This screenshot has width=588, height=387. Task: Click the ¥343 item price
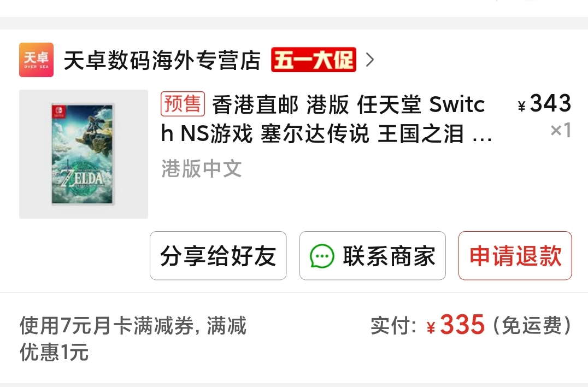point(544,103)
